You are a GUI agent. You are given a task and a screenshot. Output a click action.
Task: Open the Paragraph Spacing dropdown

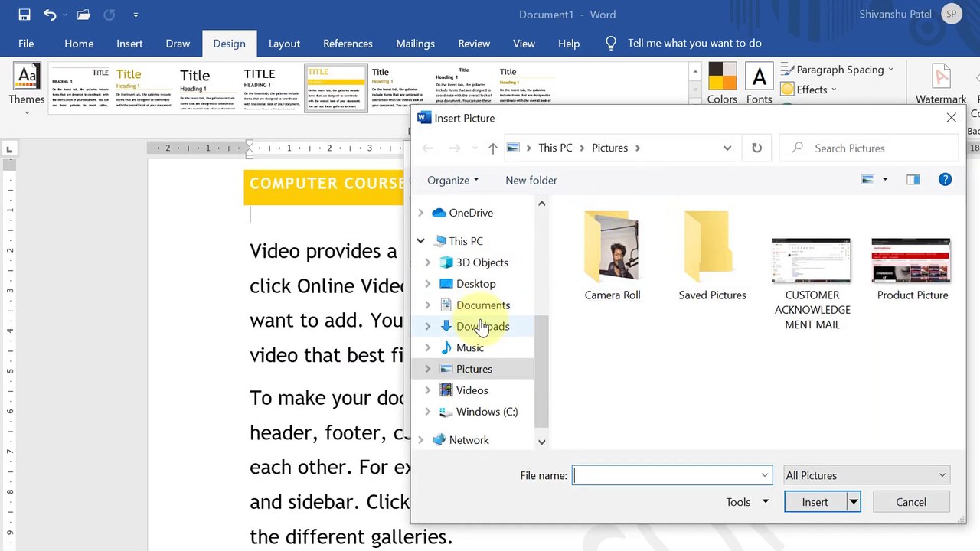coord(838,70)
